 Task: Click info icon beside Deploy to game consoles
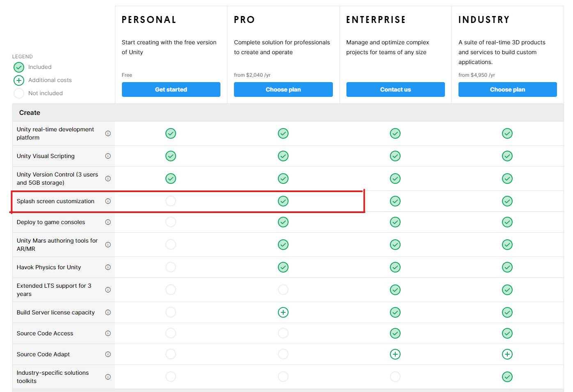click(x=108, y=222)
